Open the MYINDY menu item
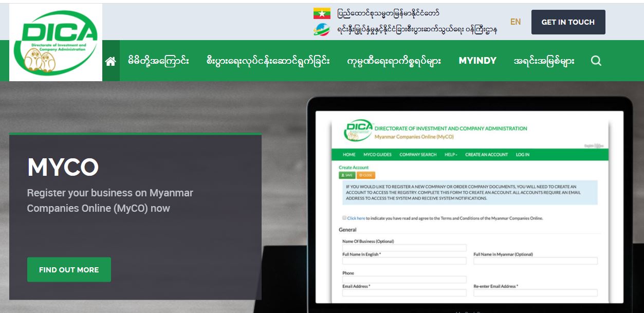The height and width of the screenshot is (313, 644). coord(477,61)
